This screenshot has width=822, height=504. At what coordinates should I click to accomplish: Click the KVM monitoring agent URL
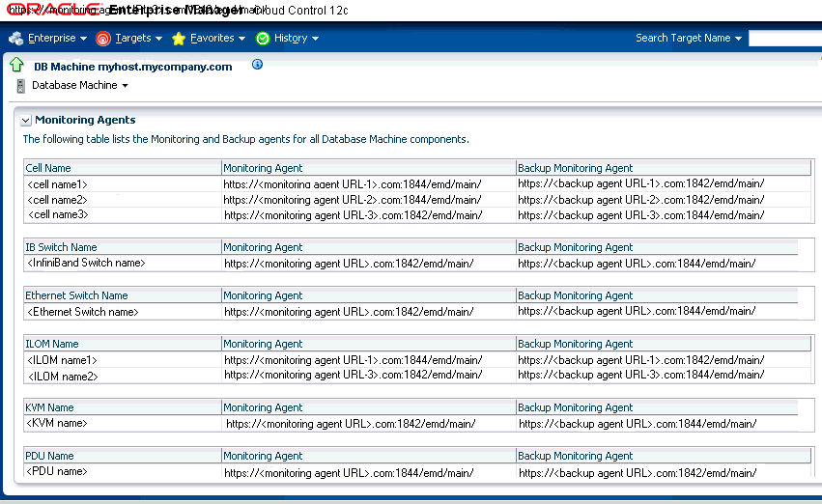click(351, 424)
